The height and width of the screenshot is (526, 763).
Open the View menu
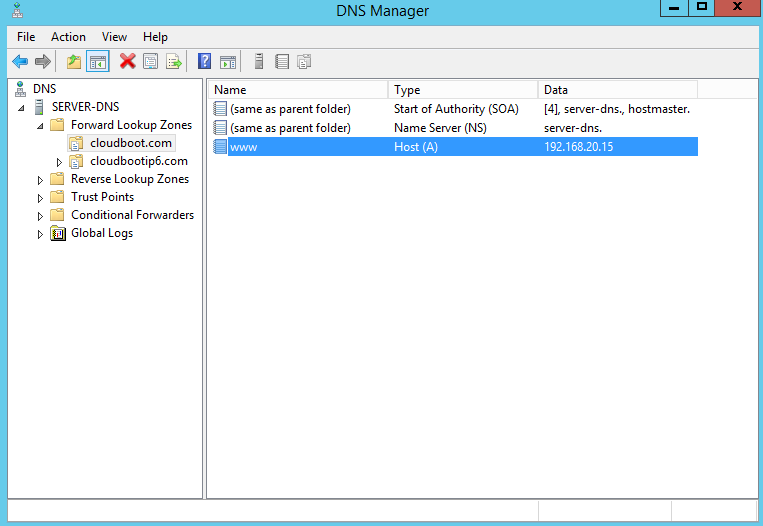coord(114,37)
